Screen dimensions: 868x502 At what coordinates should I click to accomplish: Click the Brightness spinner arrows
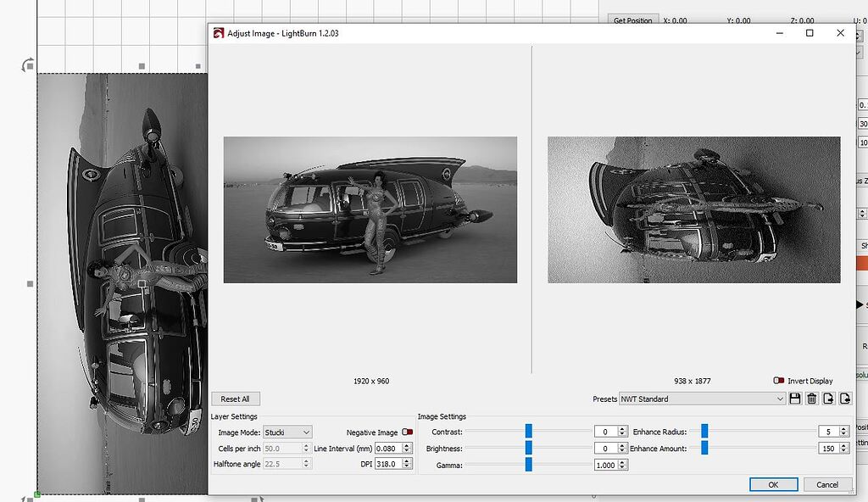[x=622, y=449]
